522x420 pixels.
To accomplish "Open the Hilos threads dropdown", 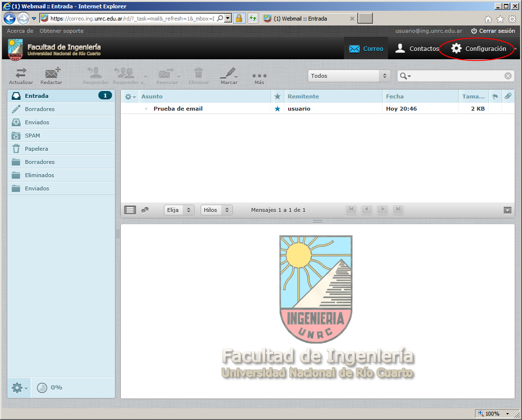I will point(216,210).
